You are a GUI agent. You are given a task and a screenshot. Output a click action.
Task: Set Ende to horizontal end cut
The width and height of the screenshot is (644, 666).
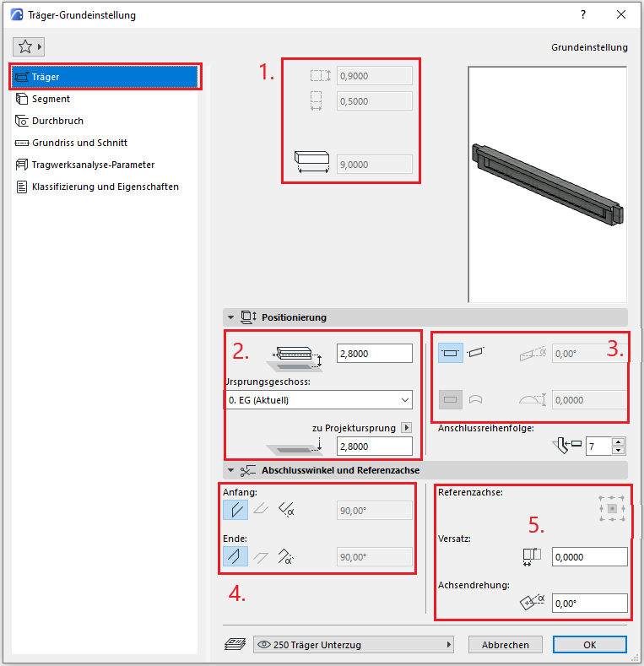tap(261, 556)
